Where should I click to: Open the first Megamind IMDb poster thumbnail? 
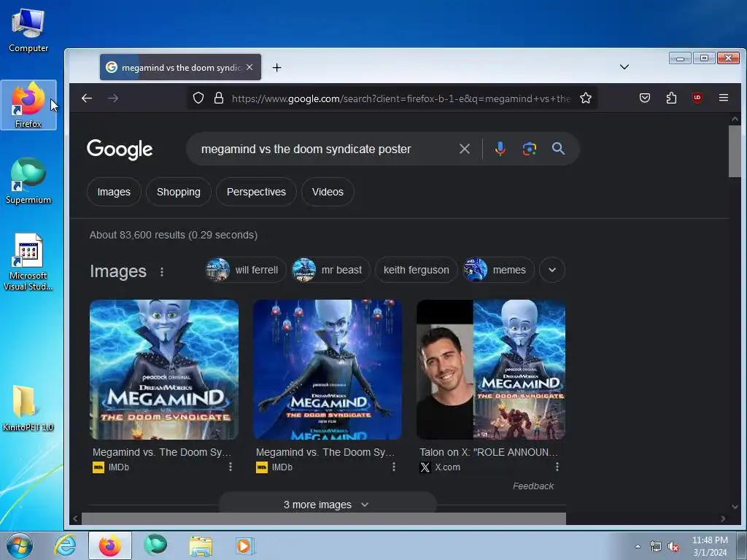(x=164, y=370)
